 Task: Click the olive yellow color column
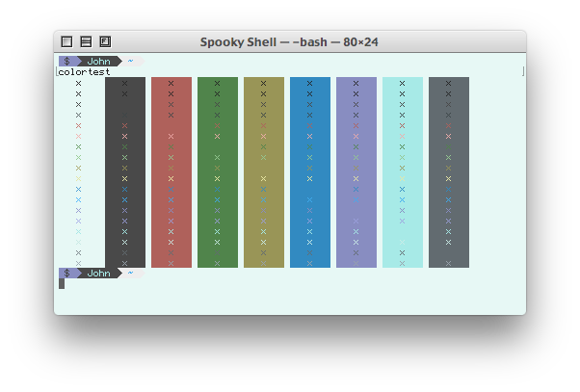click(264, 172)
